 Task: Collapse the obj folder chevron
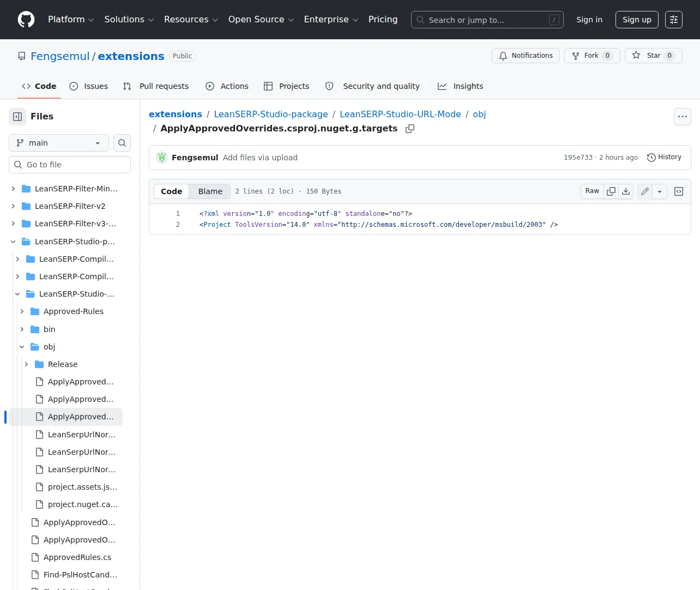pyautogui.click(x=22, y=347)
